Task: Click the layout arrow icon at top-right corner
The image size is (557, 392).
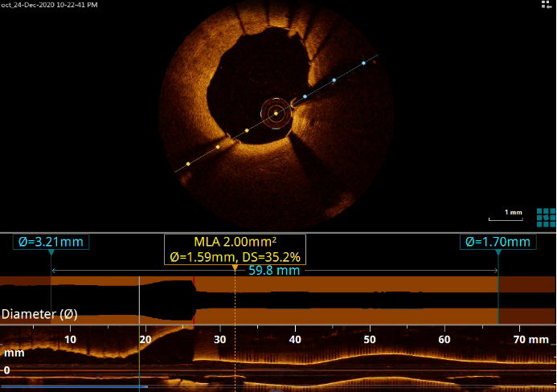Action: [546, 4]
